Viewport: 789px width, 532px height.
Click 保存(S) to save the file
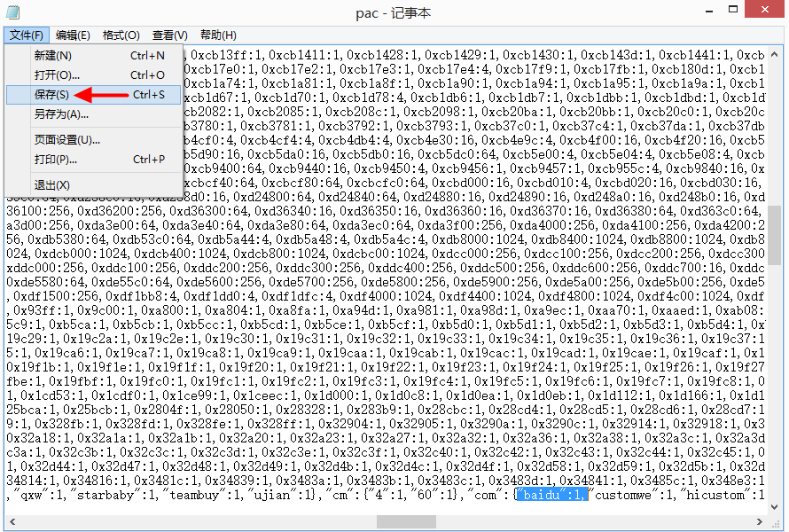(51, 95)
